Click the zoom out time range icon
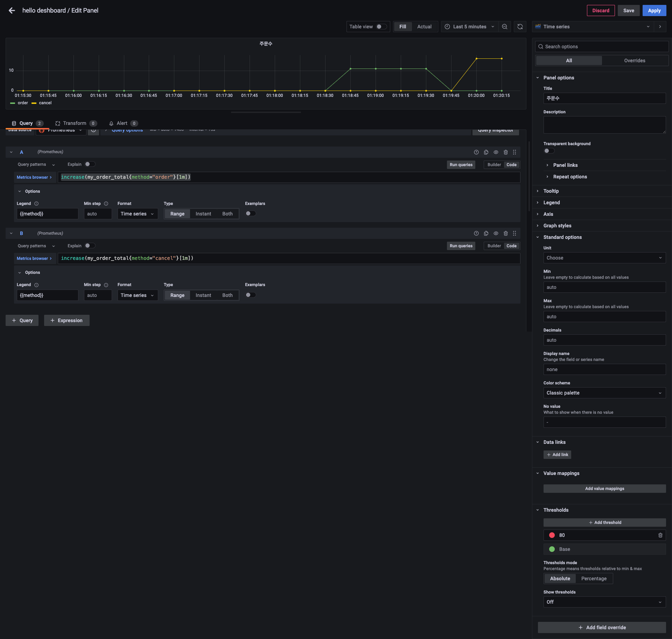 click(504, 27)
